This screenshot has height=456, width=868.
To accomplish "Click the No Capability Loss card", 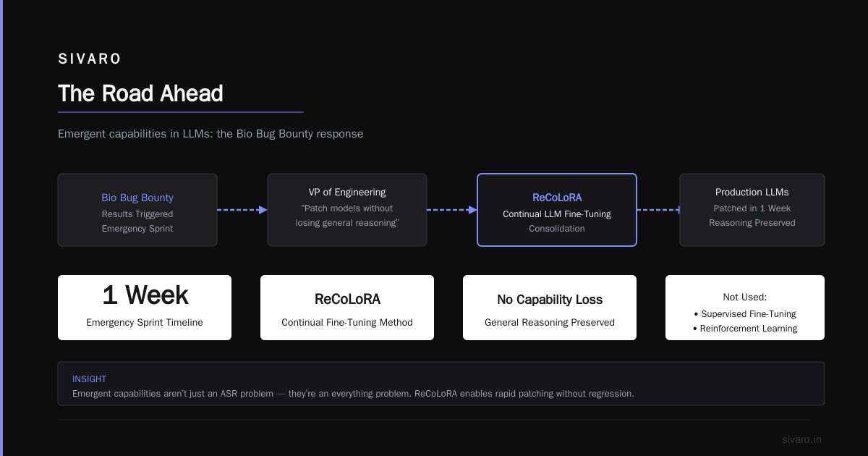I will click(550, 308).
